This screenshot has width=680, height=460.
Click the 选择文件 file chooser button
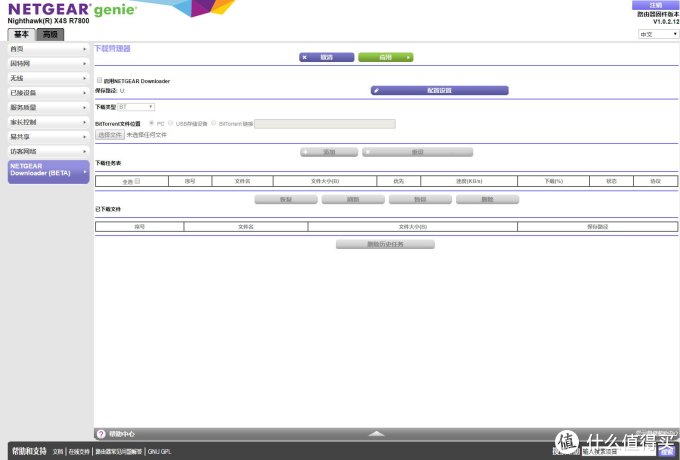(x=109, y=134)
